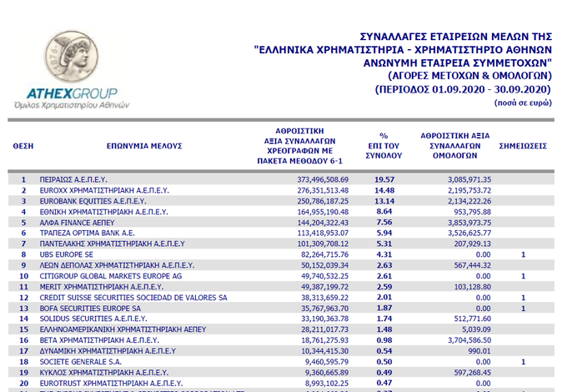Viewport: 567px width, 392px height.
Task: Select transaction value 144,204,322.43
Action: [x=323, y=223]
